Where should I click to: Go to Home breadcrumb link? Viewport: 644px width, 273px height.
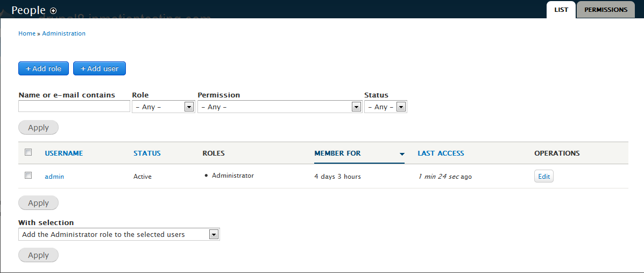(x=26, y=33)
